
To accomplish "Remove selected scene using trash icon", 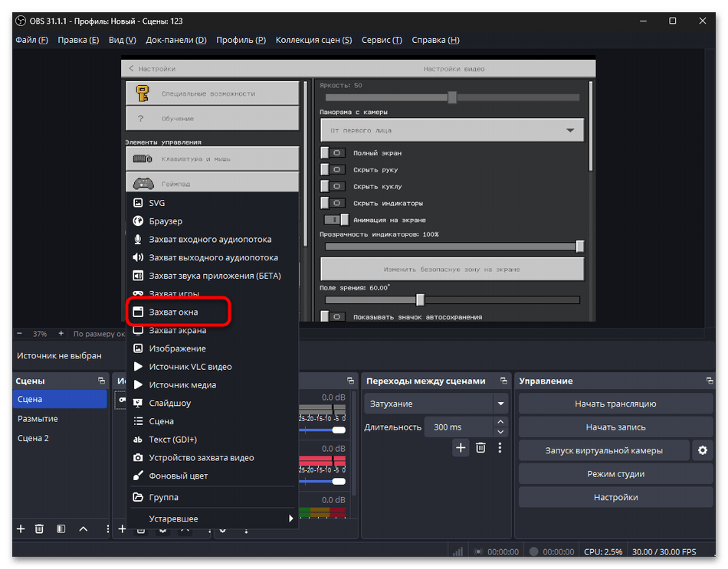I will click(x=39, y=528).
